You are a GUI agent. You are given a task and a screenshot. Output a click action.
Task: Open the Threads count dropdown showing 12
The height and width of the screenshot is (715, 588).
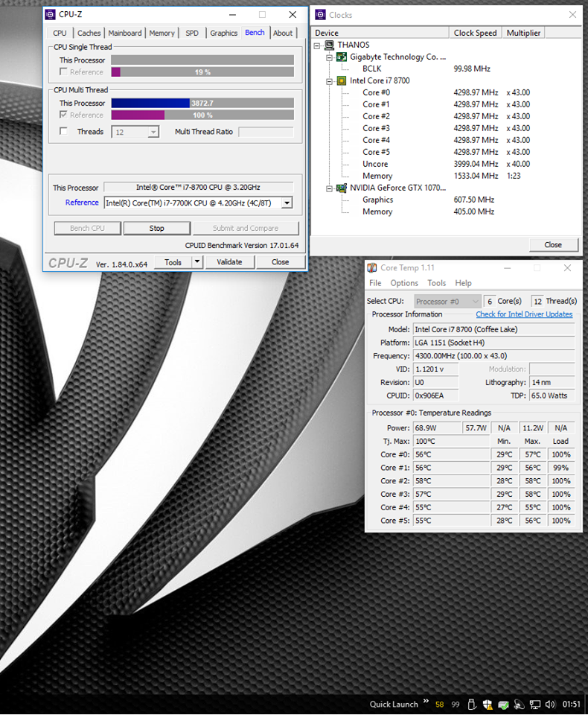(x=135, y=133)
